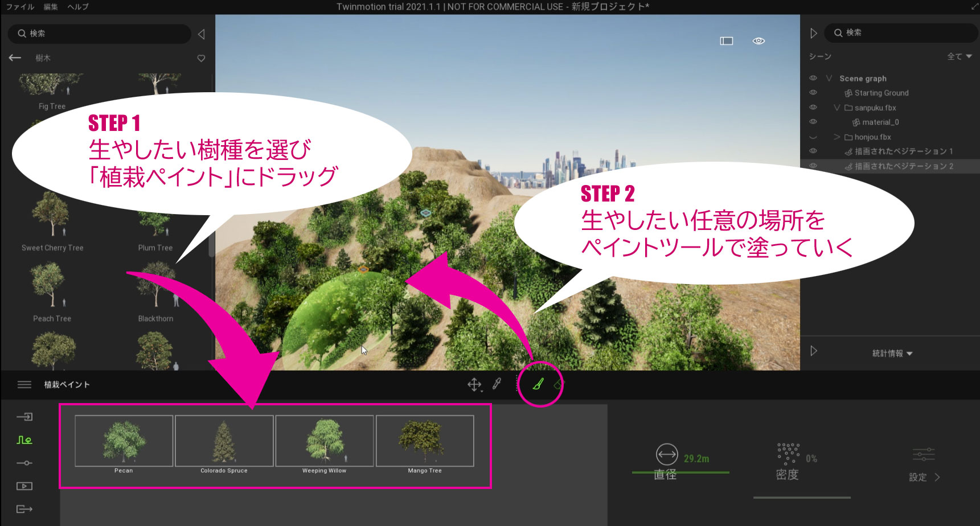Open the ヘルプ menu

[78, 7]
